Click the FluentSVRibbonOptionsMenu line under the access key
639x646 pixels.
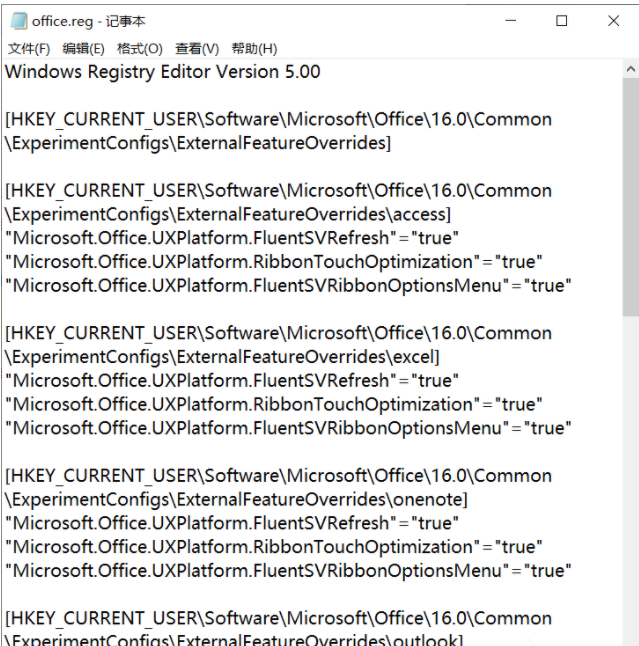[288, 286]
